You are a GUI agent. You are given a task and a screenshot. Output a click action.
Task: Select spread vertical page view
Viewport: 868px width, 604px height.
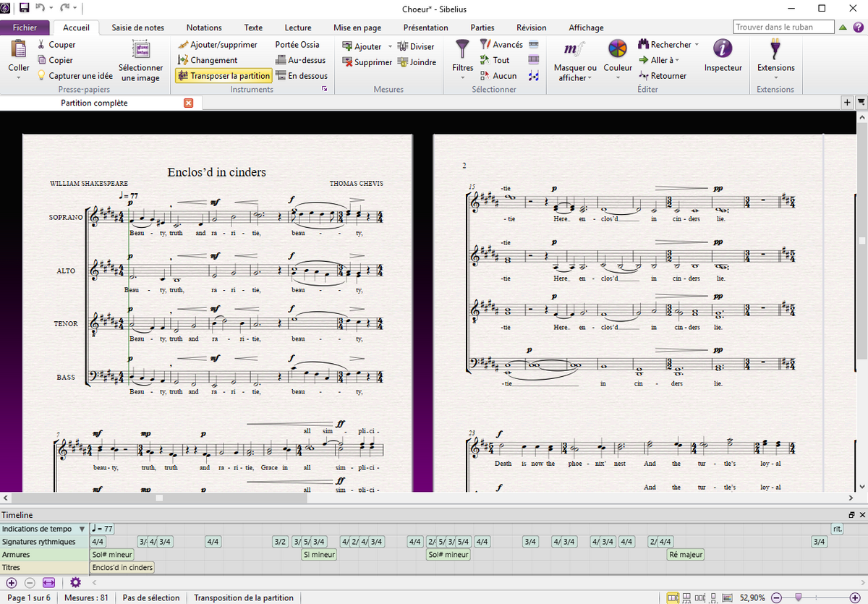tap(686, 597)
